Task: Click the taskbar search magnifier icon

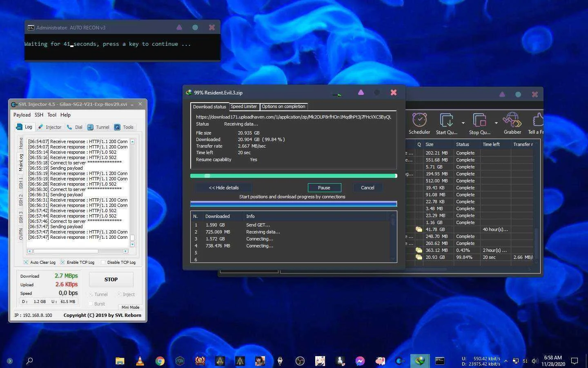Action: click(x=29, y=361)
